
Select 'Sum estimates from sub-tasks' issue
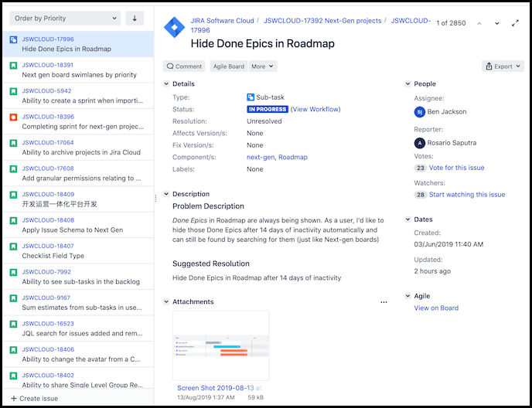tap(82, 308)
